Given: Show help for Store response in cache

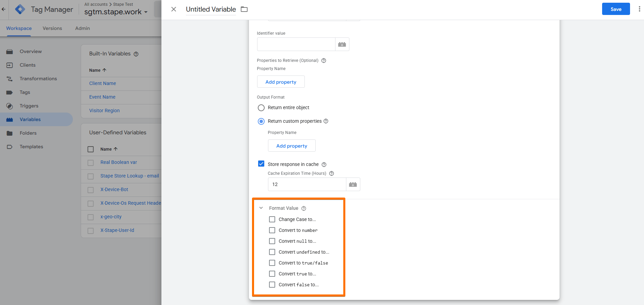Looking at the screenshot, I should pos(324,165).
